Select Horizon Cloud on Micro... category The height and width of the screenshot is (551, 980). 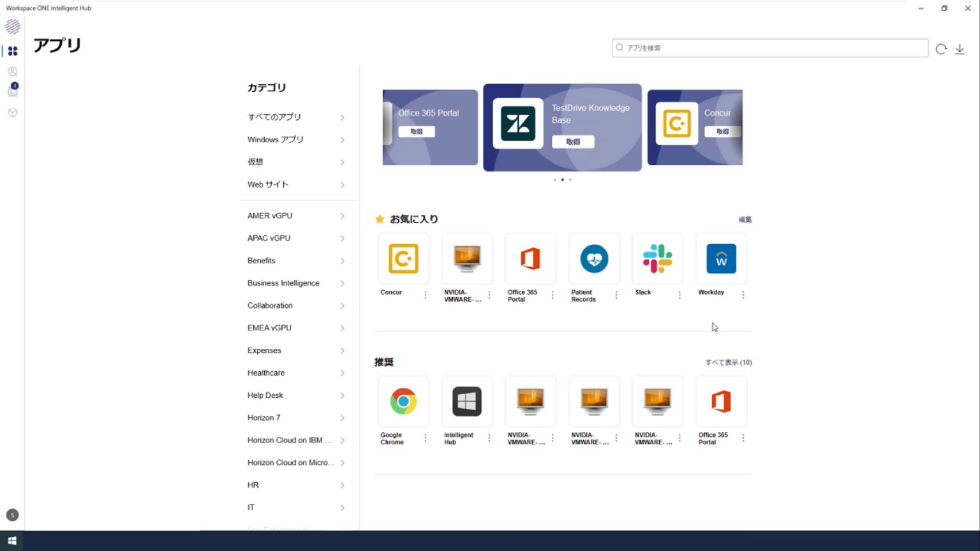[297, 463]
